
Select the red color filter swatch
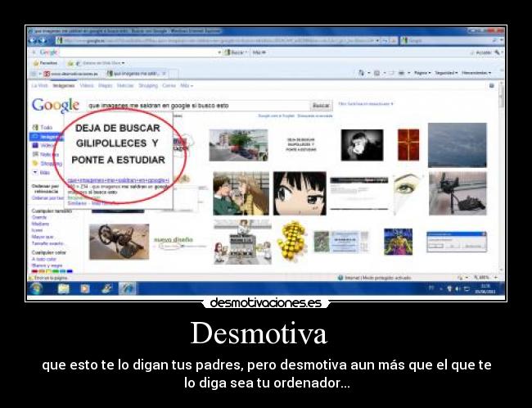[34, 271]
